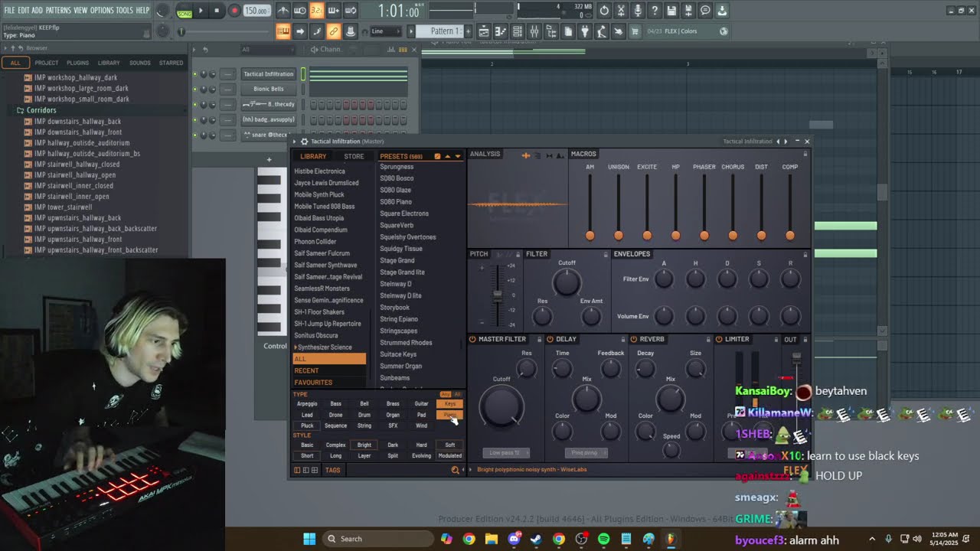Viewport: 980px width, 551px height.
Task: Switch FLEX to the STORE tab
Action: [x=354, y=156]
